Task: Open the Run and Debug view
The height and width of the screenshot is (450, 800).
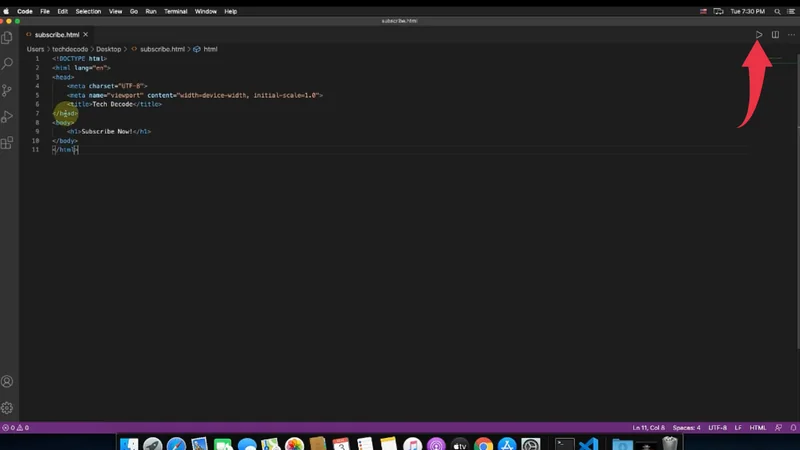Action: [7, 116]
